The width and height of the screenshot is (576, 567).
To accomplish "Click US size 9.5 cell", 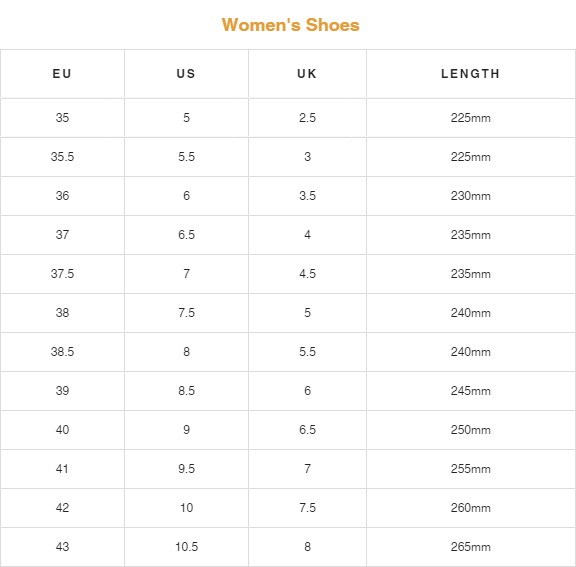I will [x=186, y=469].
